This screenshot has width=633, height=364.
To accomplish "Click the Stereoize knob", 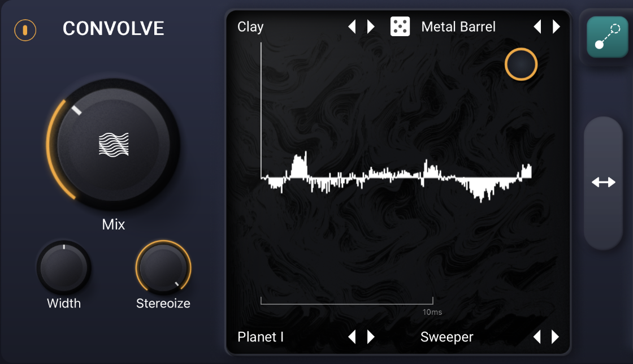I will pos(163,267).
